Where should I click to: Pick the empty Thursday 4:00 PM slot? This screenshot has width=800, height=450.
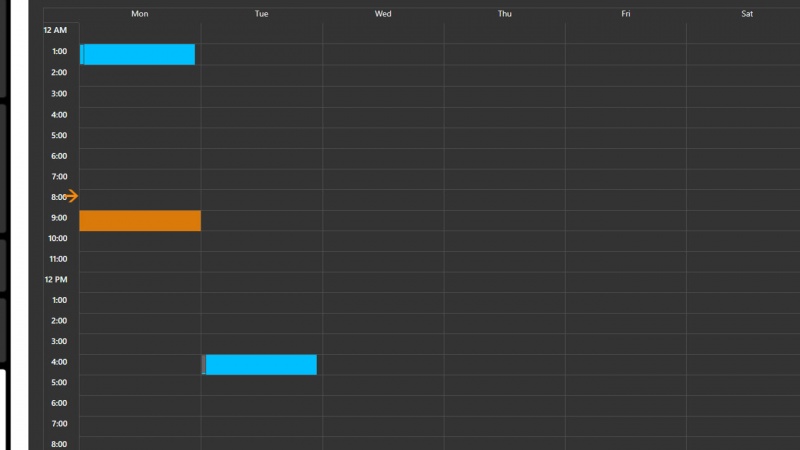(x=504, y=365)
